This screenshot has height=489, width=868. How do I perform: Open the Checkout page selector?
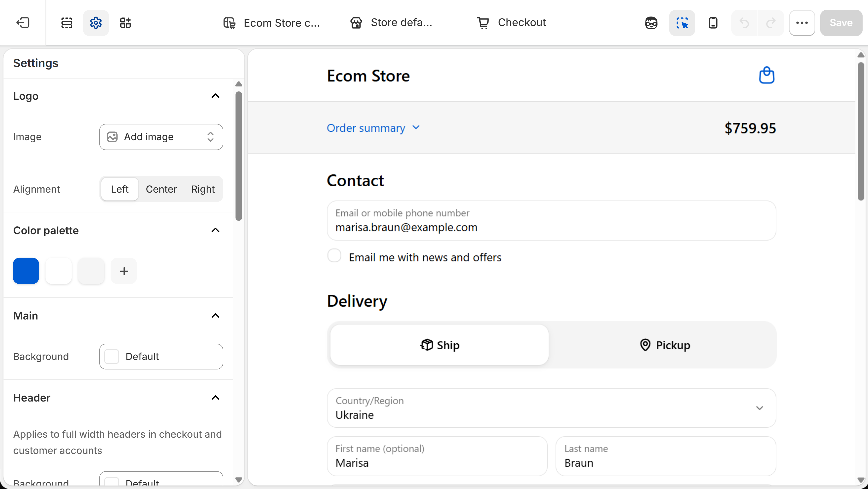[x=511, y=23]
